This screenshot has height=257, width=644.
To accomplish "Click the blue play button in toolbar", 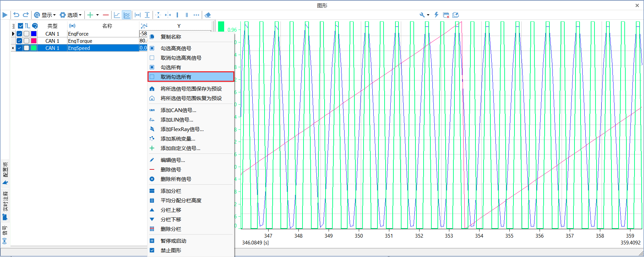I will tap(5, 15).
